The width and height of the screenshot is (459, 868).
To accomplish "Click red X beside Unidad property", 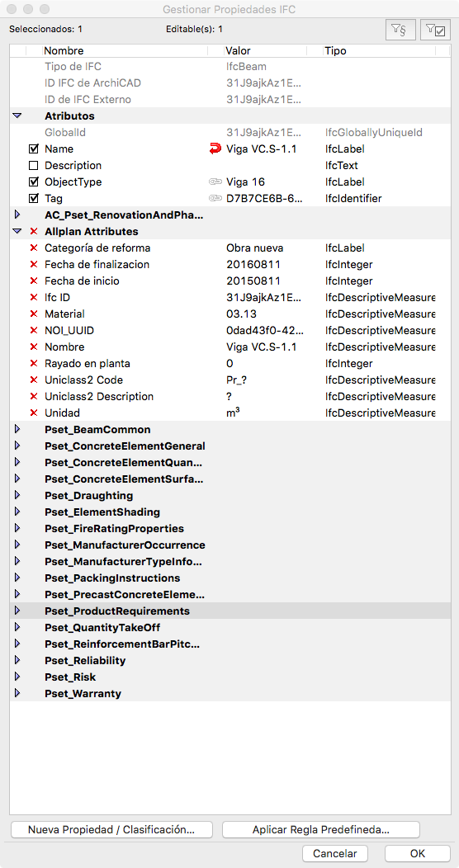I will tap(34, 413).
